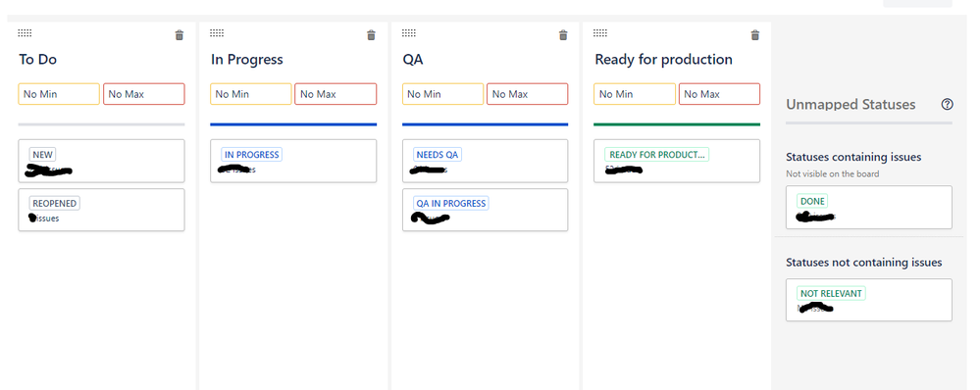This screenshot has width=980, height=390.
Task: Remove the QA column using trash icon
Action: click(563, 35)
